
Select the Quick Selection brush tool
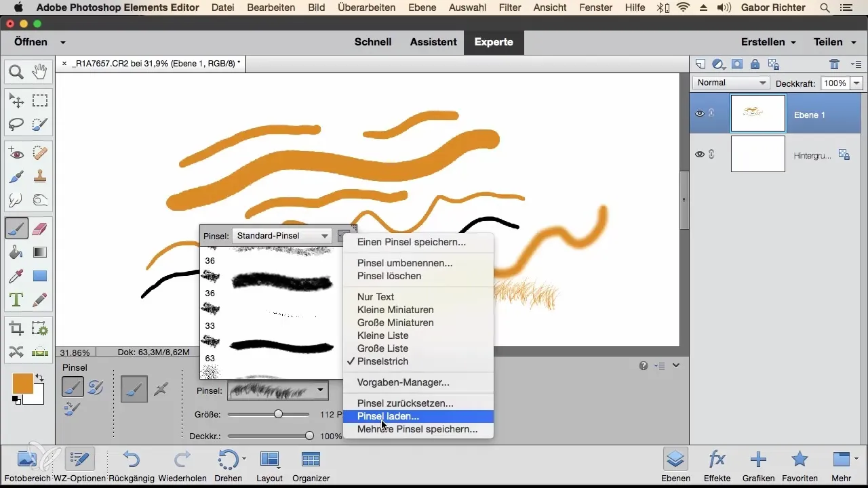click(x=39, y=124)
